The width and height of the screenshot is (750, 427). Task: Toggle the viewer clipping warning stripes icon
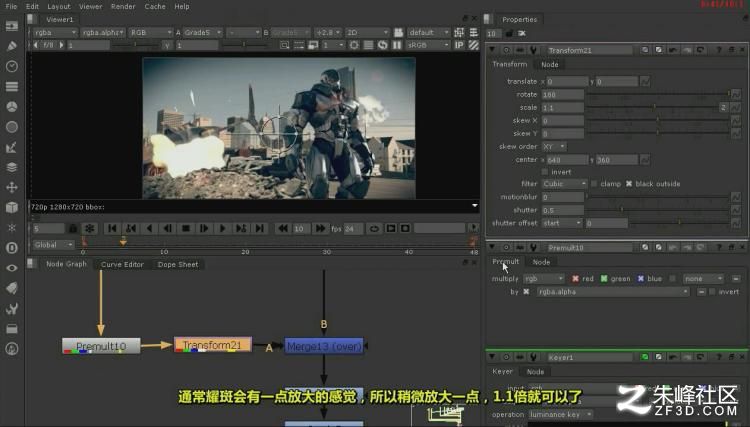point(473,45)
